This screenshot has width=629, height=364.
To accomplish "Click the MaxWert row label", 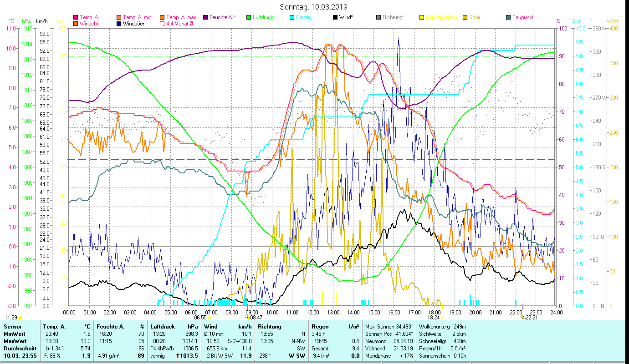I will [15, 341].
